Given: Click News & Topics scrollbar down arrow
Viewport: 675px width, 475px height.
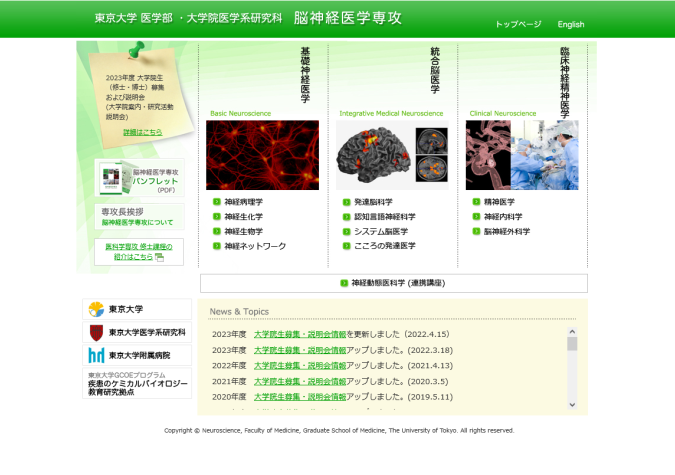Looking at the screenshot, I should click(x=572, y=404).
